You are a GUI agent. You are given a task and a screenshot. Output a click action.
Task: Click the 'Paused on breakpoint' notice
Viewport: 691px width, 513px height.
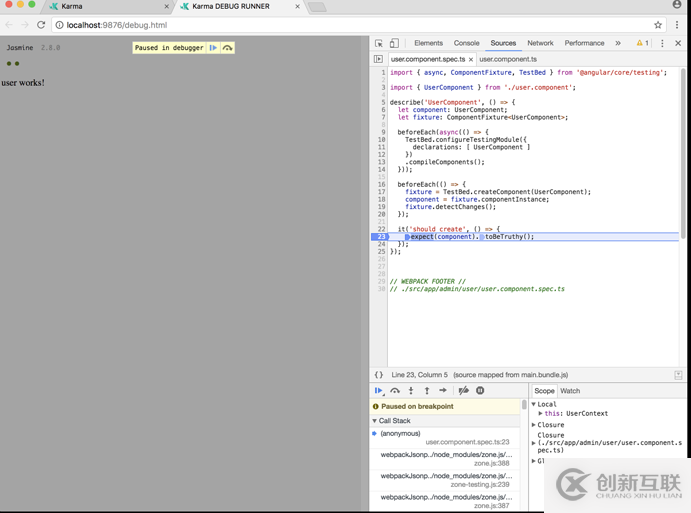pyautogui.click(x=446, y=406)
